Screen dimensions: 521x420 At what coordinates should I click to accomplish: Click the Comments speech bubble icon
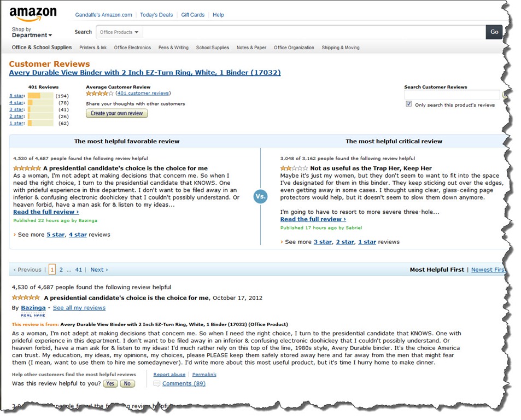pyautogui.click(x=157, y=384)
